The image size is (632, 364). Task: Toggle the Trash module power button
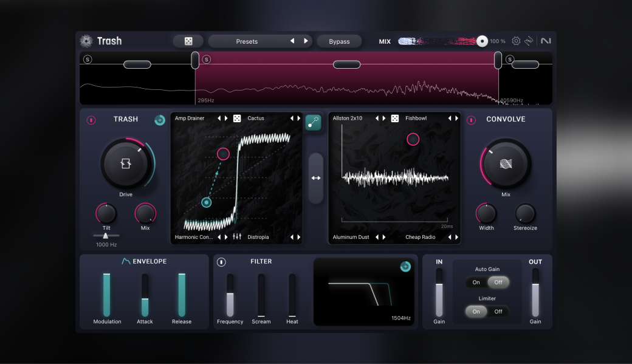[x=91, y=120]
